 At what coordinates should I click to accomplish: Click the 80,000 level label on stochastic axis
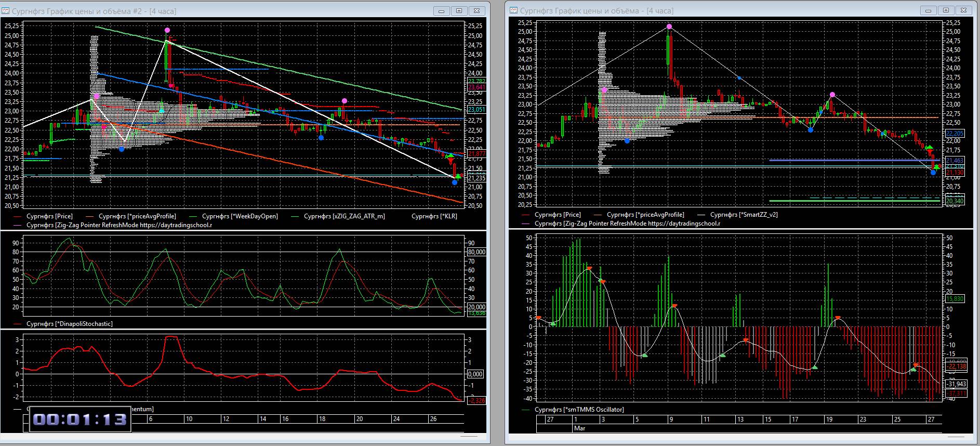(476, 252)
